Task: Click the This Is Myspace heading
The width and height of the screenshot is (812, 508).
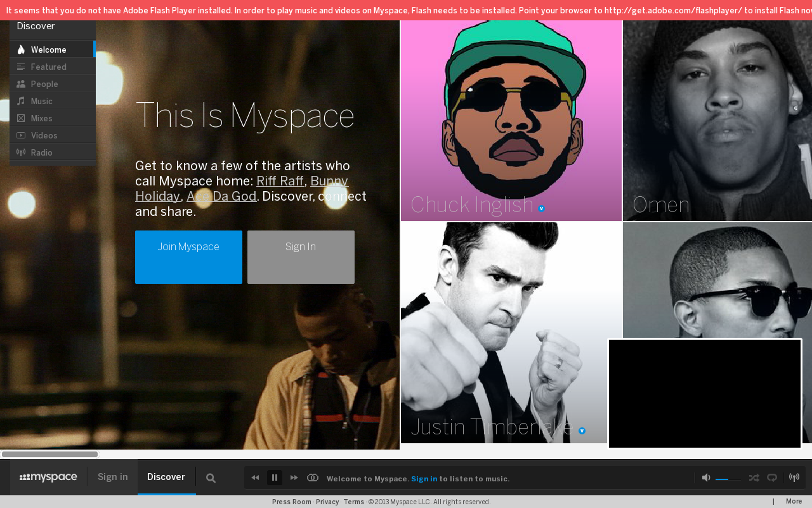Action: tap(245, 116)
